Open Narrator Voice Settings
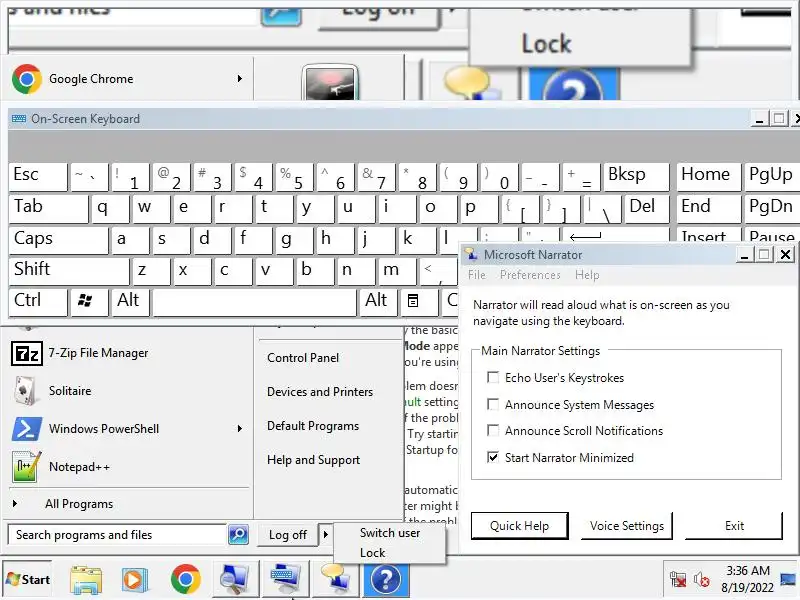Screen dimensions: 800x600 (627, 526)
